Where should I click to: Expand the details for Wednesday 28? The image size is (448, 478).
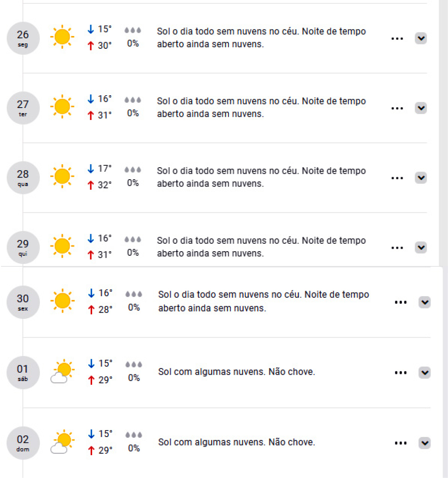(x=421, y=178)
